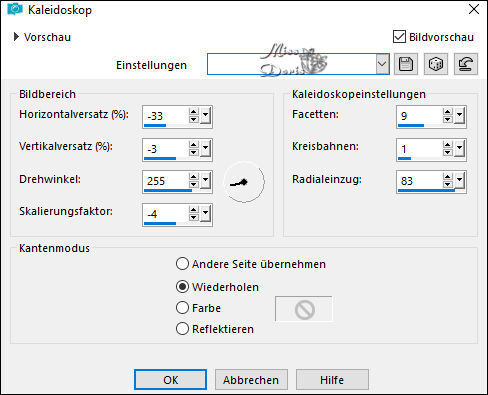Decrease Facetten value with down arrow

[x=447, y=120]
